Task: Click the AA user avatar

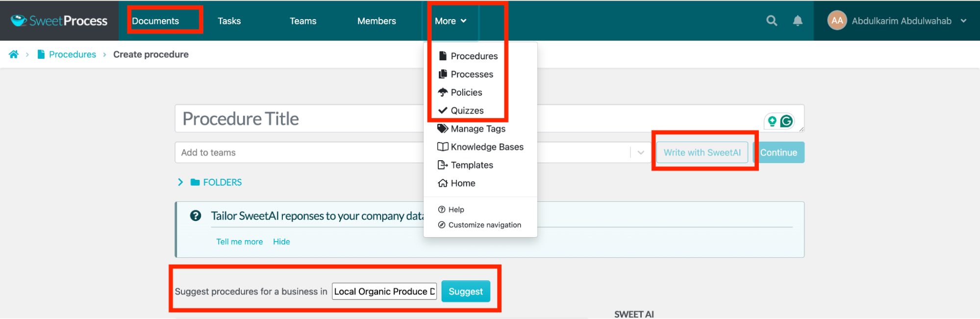Action: tap(837, 21)
